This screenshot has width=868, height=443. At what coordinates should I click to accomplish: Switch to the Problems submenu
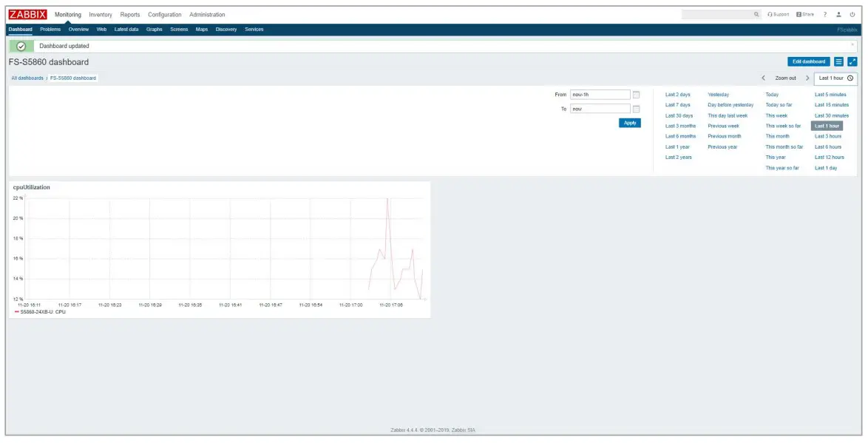point(50,30)
